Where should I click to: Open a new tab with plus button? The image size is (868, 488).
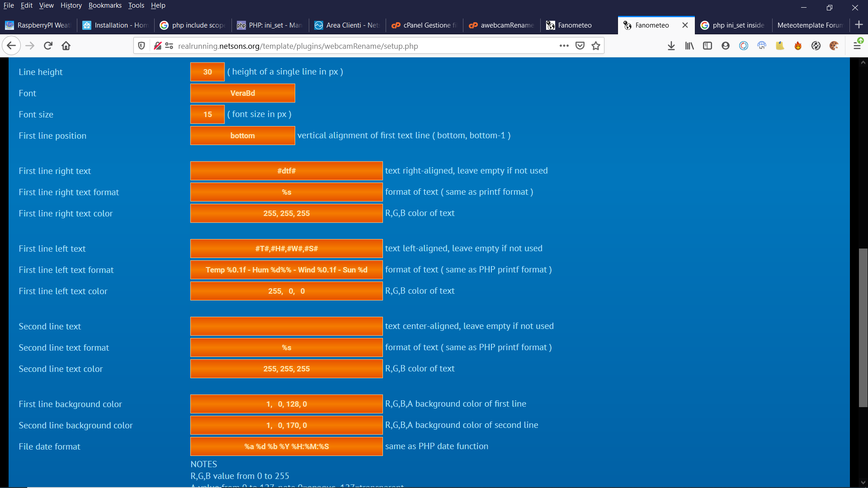pyautogui.click(x=859, y=25)
